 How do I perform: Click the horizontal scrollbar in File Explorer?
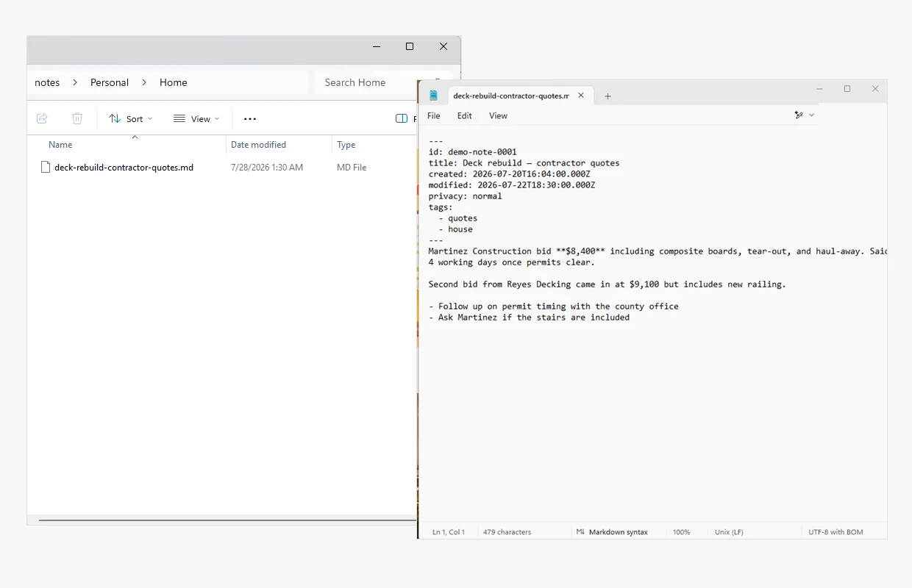pos(227,520)
